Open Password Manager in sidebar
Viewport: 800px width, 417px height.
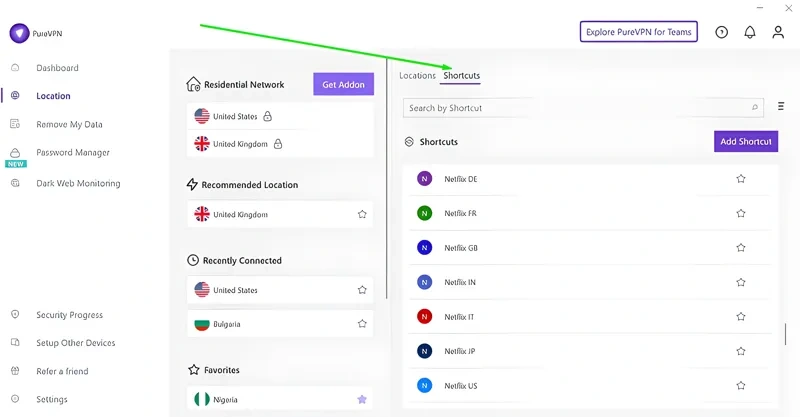[72, 153]
